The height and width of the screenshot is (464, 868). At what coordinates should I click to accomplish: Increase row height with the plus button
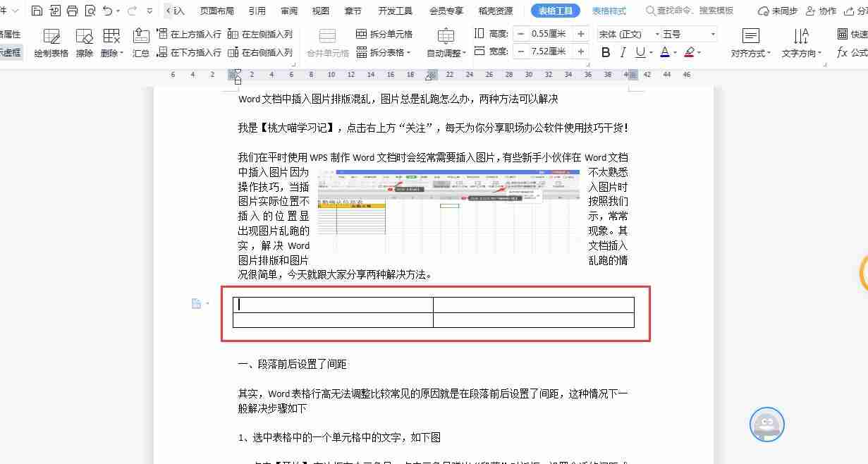pyautogui.click(x=581, y=34)
